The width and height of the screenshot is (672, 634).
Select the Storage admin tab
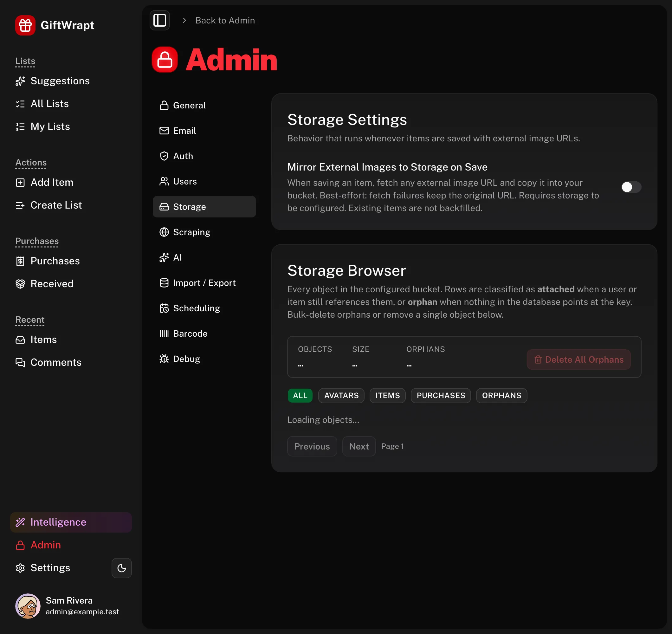[204, 207]
